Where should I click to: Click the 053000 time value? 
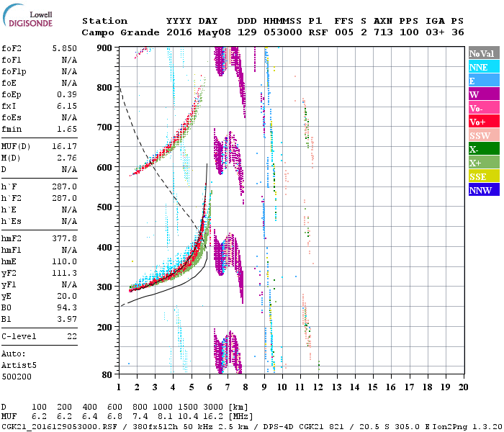(283, 32)
